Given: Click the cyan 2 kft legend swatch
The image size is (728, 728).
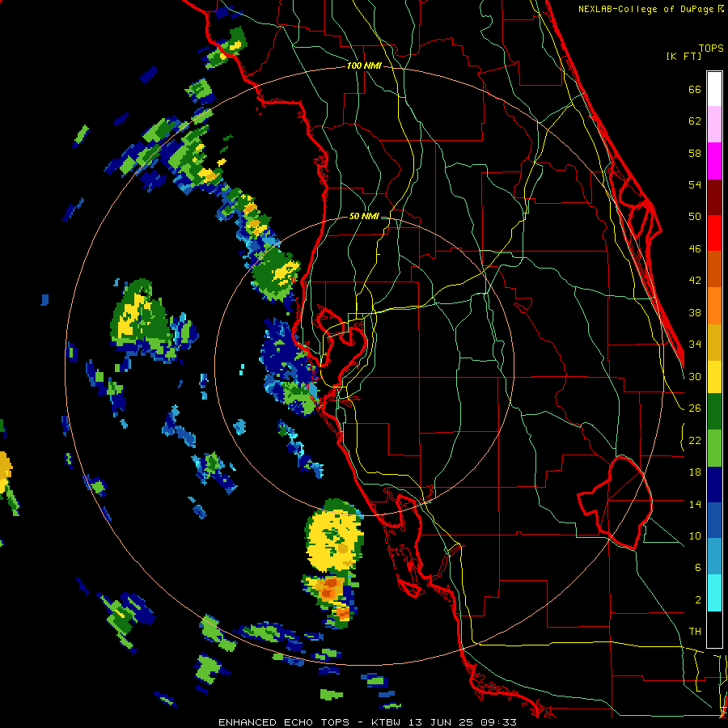Looking at the screenshot, I should (x=714, y=593).
